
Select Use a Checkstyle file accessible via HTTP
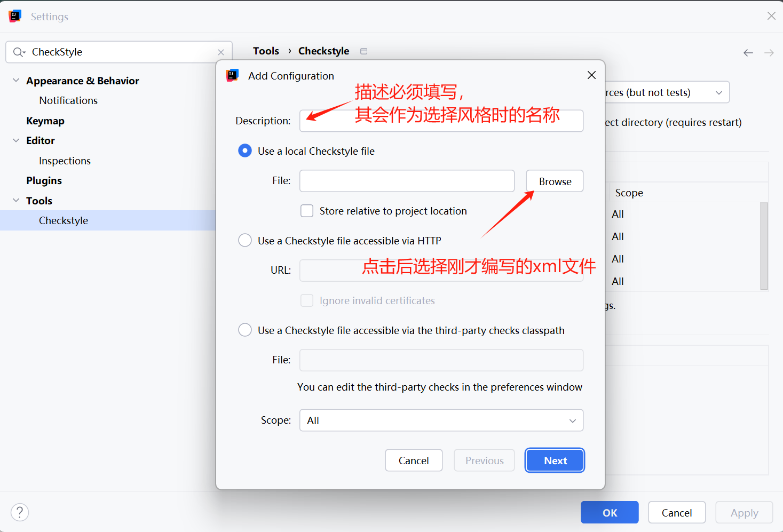[245, 241]
